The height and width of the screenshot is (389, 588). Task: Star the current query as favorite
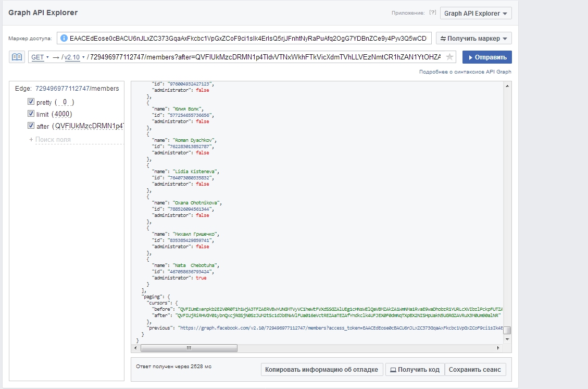click(449, 57)
